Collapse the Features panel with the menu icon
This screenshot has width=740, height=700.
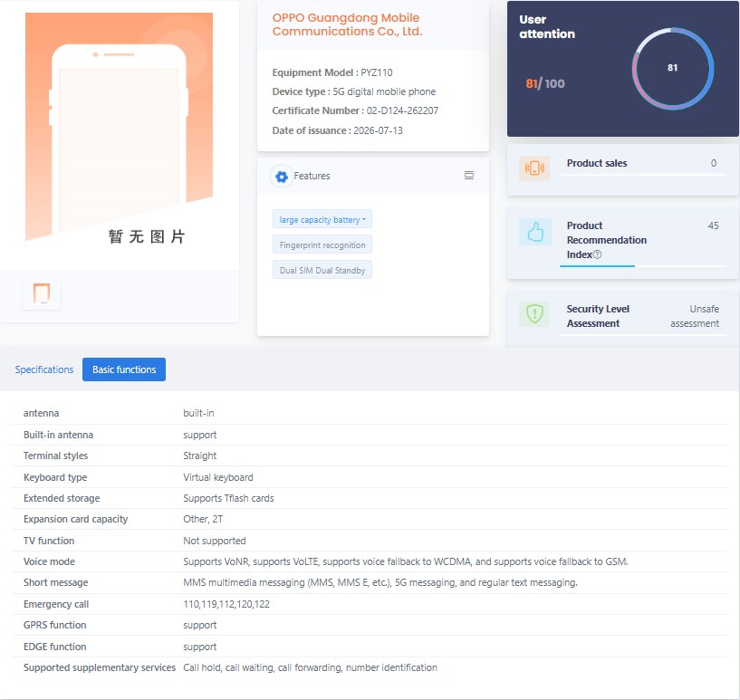tap(468, 176)
